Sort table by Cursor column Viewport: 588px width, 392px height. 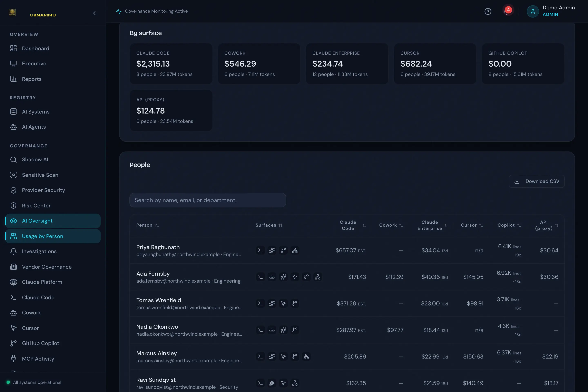pyautogui.click(x=472, y=225)
